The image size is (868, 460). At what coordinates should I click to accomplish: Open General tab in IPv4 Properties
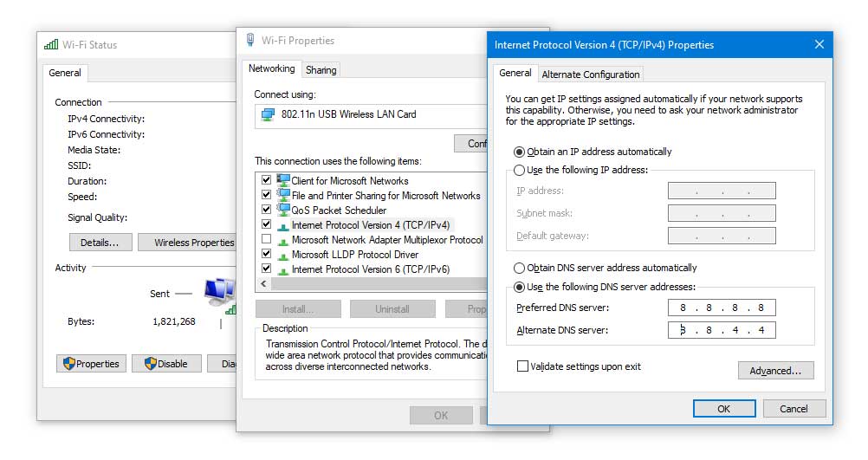coord(515,73)
